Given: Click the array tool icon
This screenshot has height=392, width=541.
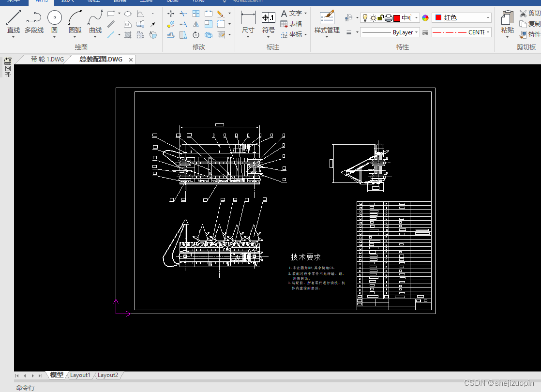Looking at the screenshot, I should point(196,14).
